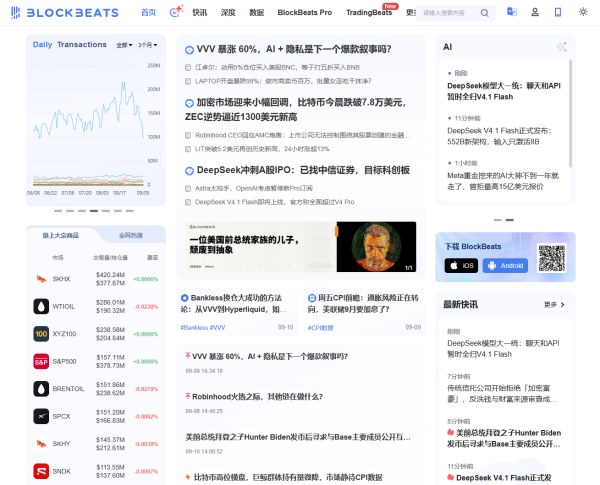Click the SKHX market icon
Viewport: 600px width, 485px height.
pyautogui.click(x=41, y=279)
